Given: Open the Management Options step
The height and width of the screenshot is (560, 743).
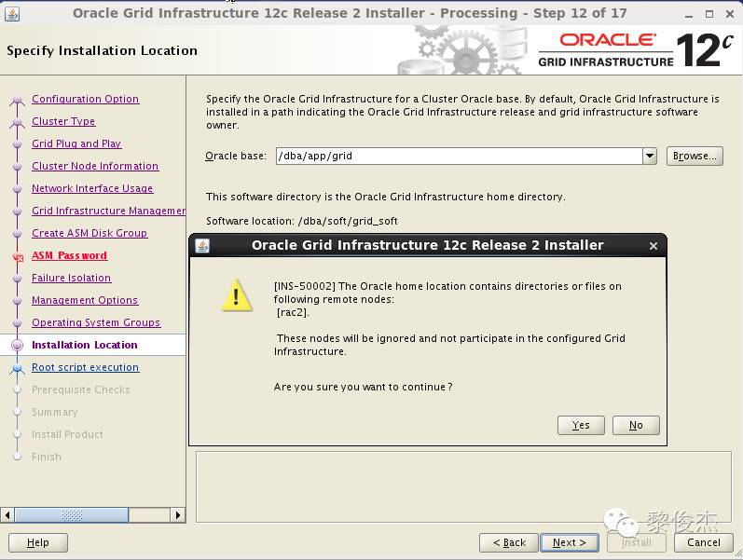Looking at the screenshot, I should 84,300.
